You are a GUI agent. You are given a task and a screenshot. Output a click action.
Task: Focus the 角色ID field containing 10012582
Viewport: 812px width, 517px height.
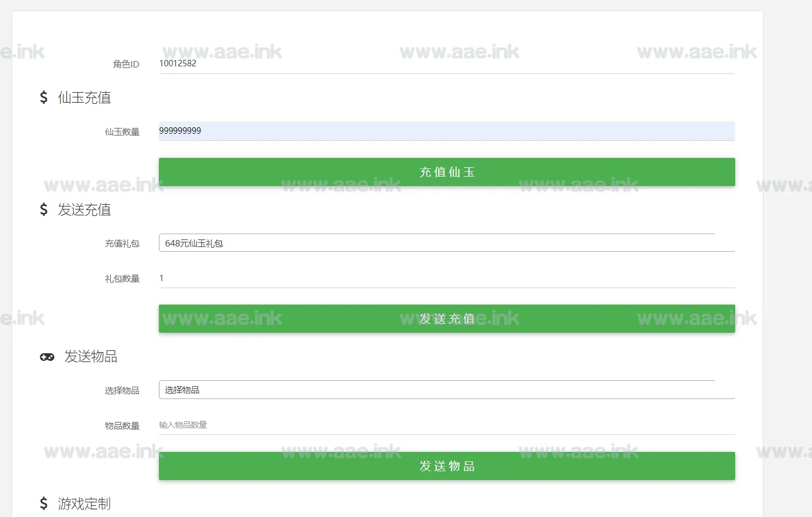446,63
